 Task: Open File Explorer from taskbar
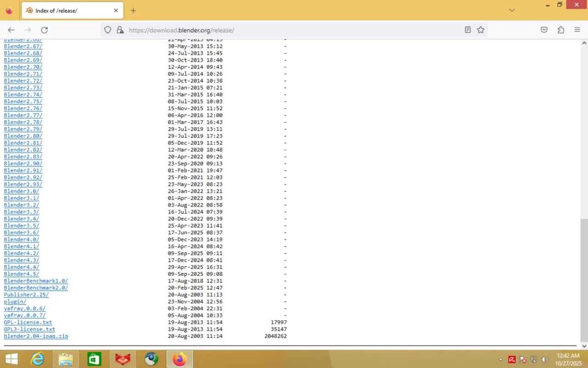[x=66, y=359]
